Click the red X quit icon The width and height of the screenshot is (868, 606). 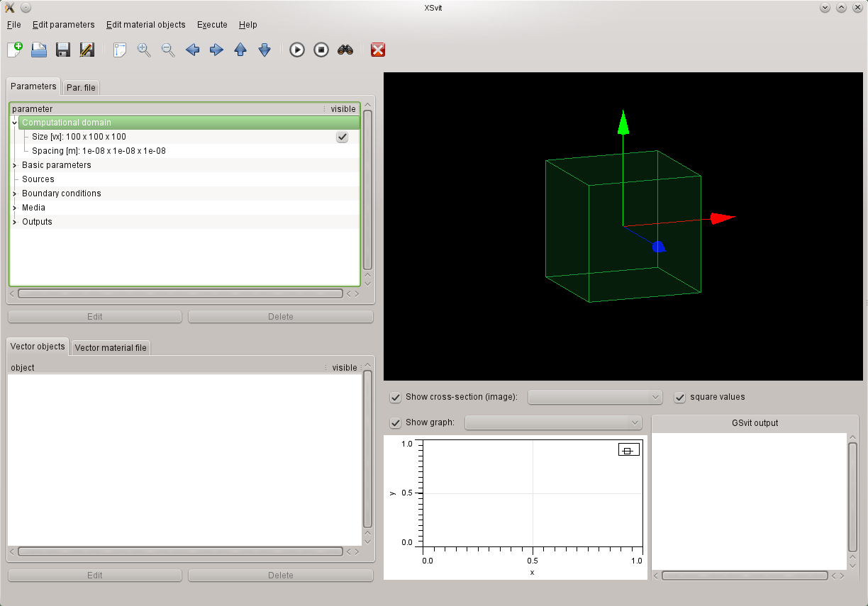(x=378, y=50)
